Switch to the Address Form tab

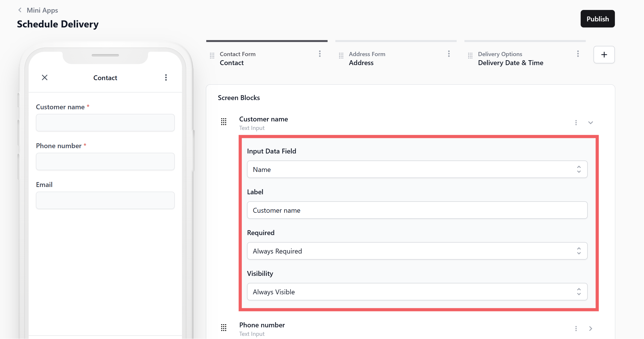(367, 58)
